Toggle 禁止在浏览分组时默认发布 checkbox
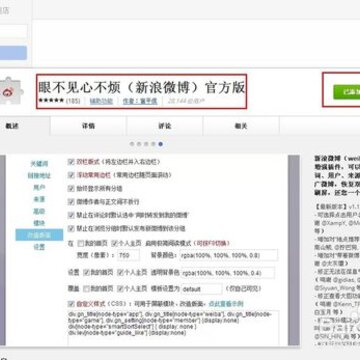The width and height of the screenshot is (360, 360). click(x=71, y=229)
